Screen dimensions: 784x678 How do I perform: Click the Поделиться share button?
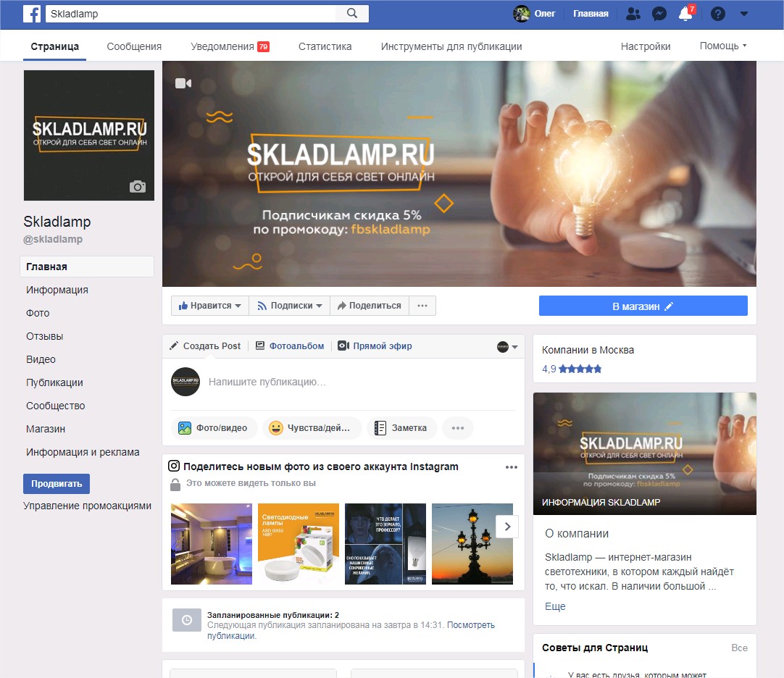coord(370,306)
